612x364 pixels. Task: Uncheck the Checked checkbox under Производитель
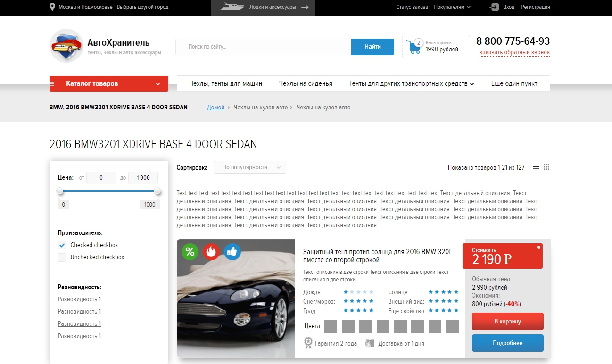click(x=62, y=245)
